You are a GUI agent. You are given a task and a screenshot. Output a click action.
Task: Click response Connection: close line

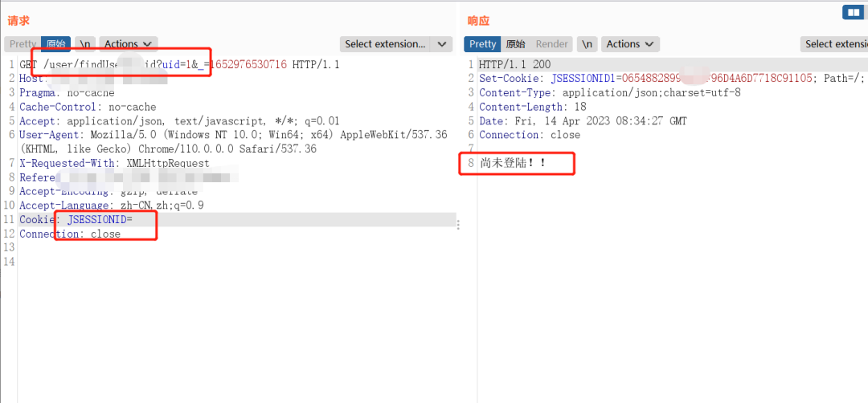pyautogui.click(x=530, y=135)
